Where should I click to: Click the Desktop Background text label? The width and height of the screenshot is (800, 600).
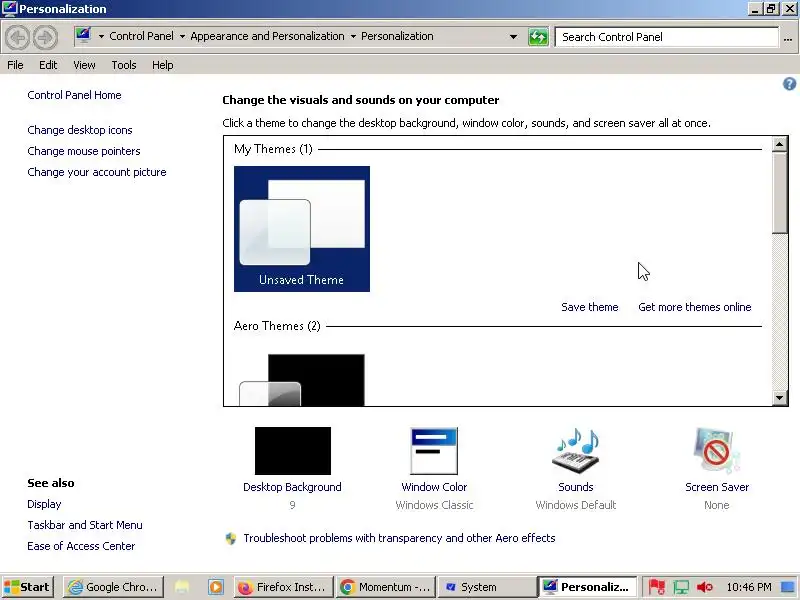pos(292,487)
